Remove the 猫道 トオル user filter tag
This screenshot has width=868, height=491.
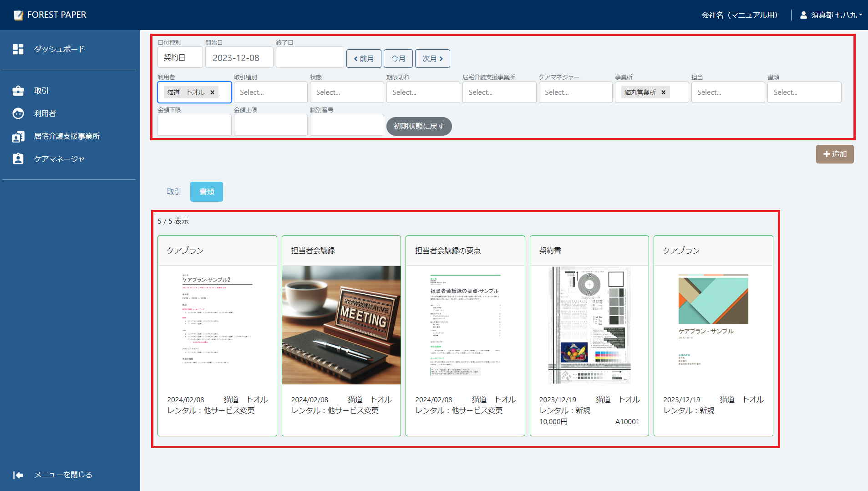tap(212, 92)
